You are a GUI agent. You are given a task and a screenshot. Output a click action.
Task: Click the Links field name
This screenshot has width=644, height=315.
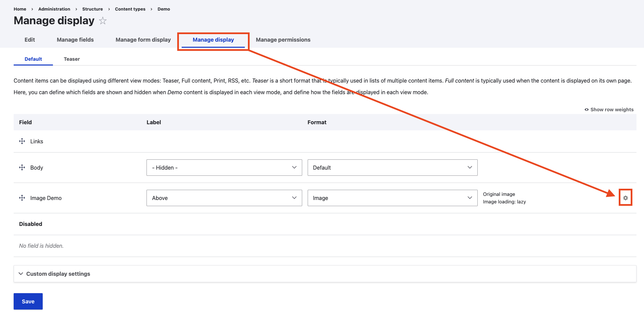(37, 141)
